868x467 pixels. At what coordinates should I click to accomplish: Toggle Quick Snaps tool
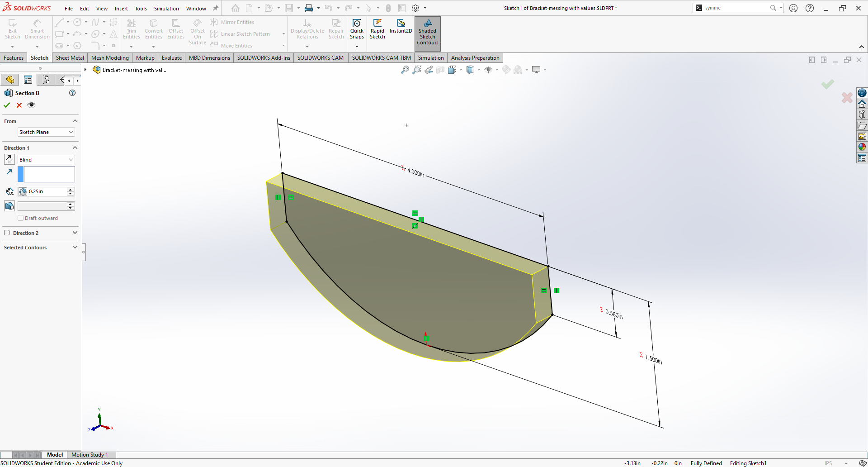pyautogui.click(x=357, y=30)
